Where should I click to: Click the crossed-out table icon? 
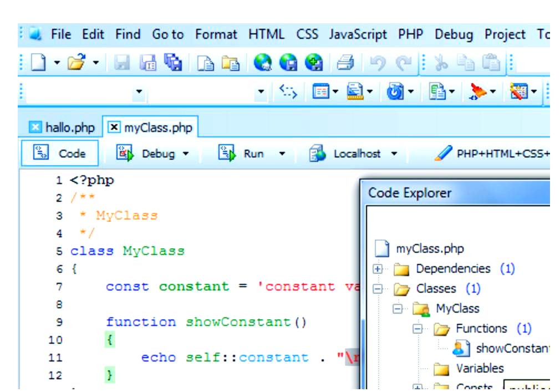pos(519,91)
